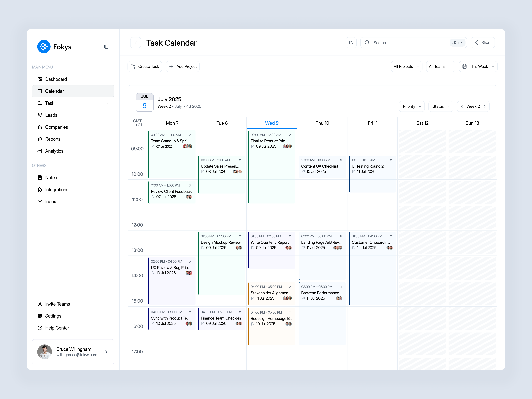This screenshot has width=532, height=399.
Task: Click the Create Task button
Action: 145,66
